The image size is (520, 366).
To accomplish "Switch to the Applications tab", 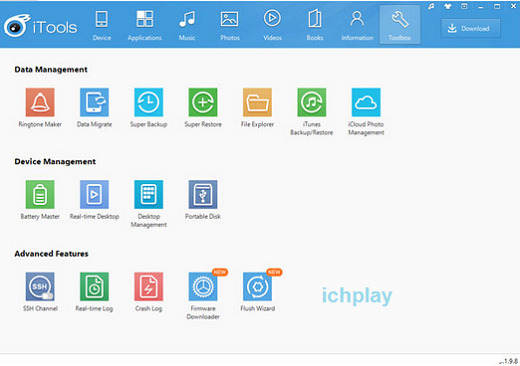I will [145, 25].
